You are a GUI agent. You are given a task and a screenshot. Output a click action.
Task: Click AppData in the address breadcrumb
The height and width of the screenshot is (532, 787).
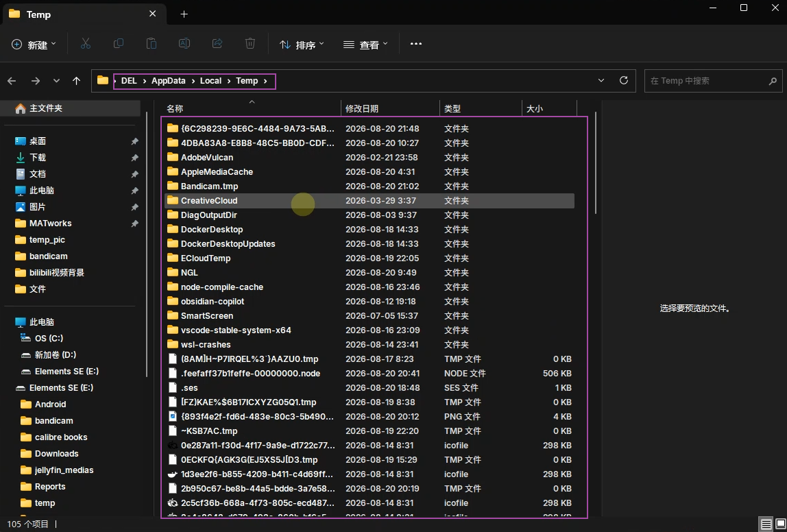(169, 81)
